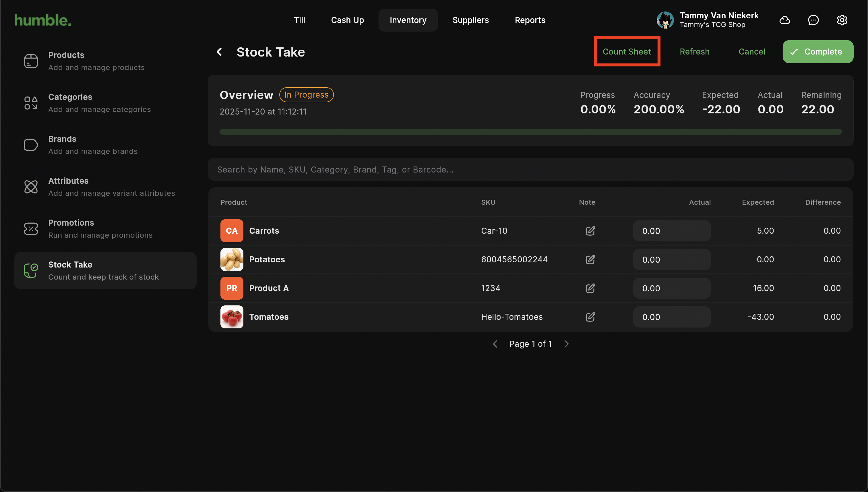Focus the product search field
Viewport: 868px width, 492px height.
click(530, 170)
